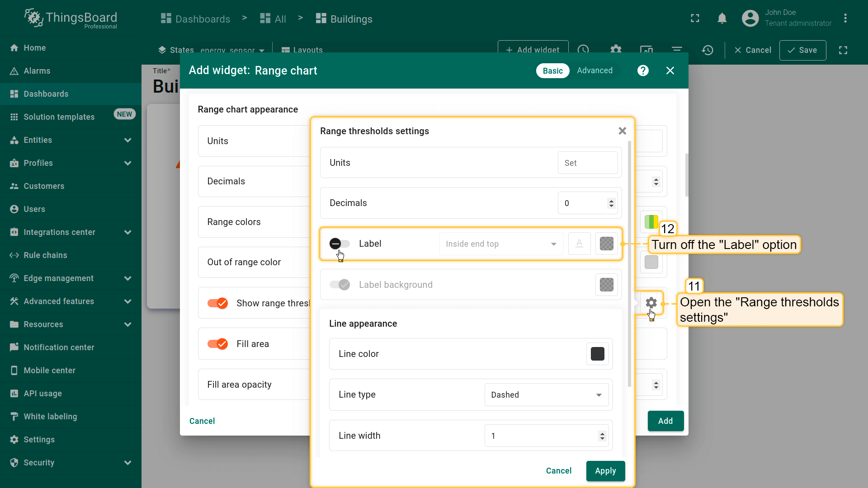Switch to the Advanced tab
This screenshot has width=868, height=488.
point(594,70)
